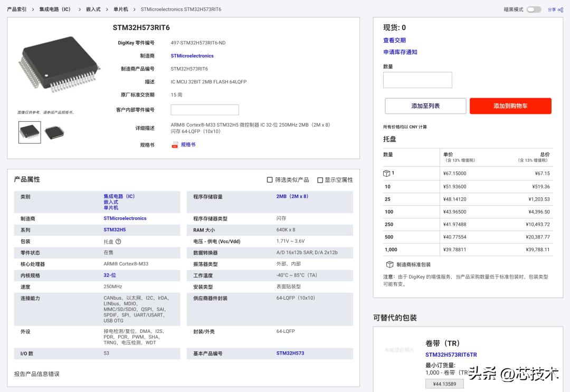Screen dimensions: 570x392
Task: Check the show empty attributes checkbox
Action: [x=320, y=180]
